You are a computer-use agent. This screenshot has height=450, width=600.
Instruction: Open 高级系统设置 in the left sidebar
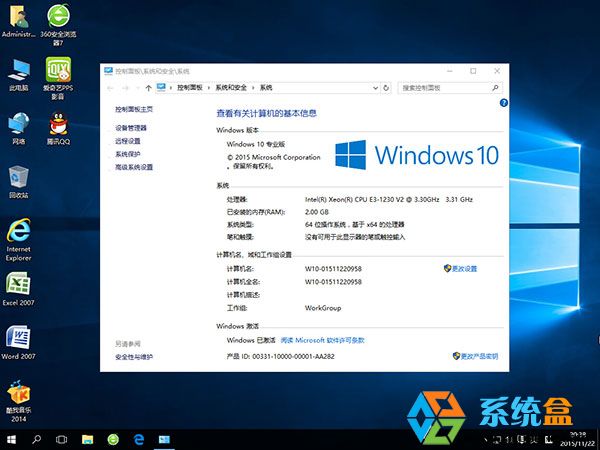(134, 167)
